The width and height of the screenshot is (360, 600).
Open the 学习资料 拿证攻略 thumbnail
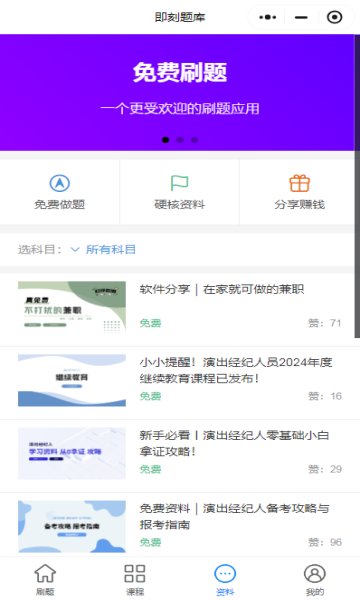point(72,453)
